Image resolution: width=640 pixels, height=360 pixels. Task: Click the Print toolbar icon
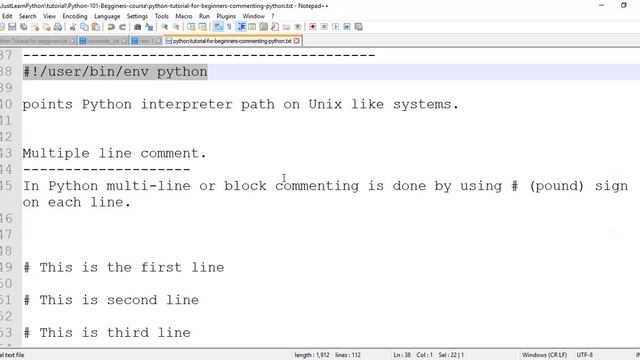click(x=58, y=27)
